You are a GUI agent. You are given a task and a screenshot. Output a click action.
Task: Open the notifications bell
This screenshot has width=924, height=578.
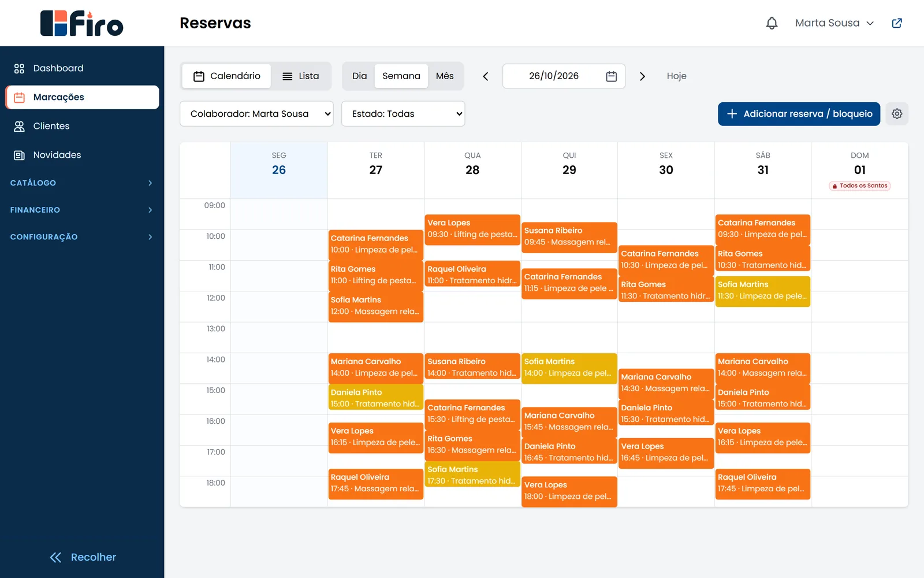[x=772, y=23]
